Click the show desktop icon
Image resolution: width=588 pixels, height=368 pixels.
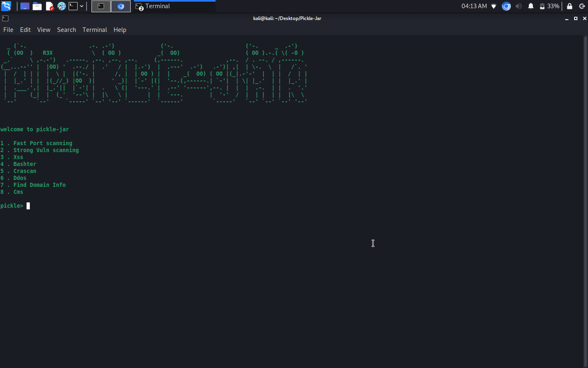click(25, 6)
